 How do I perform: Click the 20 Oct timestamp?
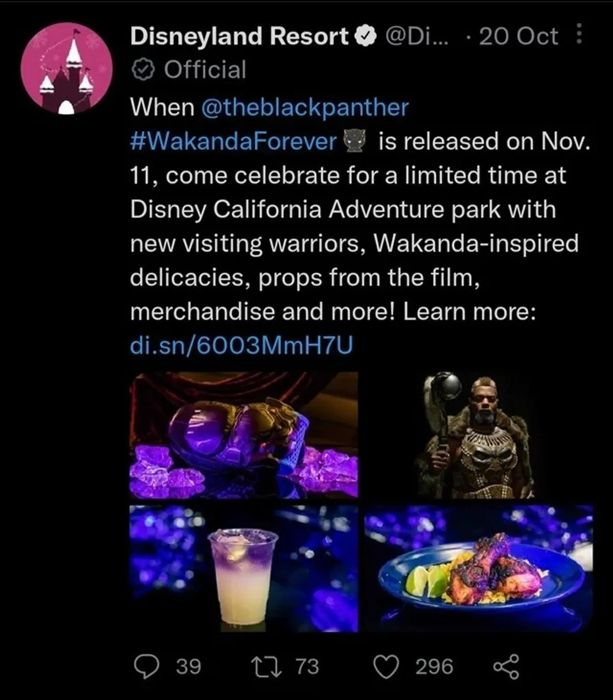click(x=518, y=36)
